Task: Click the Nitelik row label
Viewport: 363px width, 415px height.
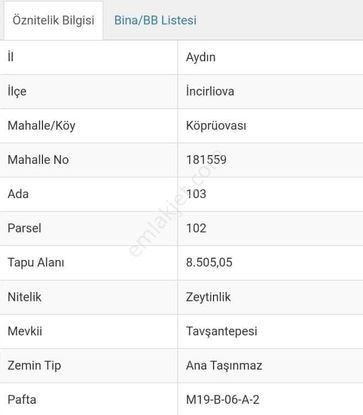Action: tap(24, 297)
